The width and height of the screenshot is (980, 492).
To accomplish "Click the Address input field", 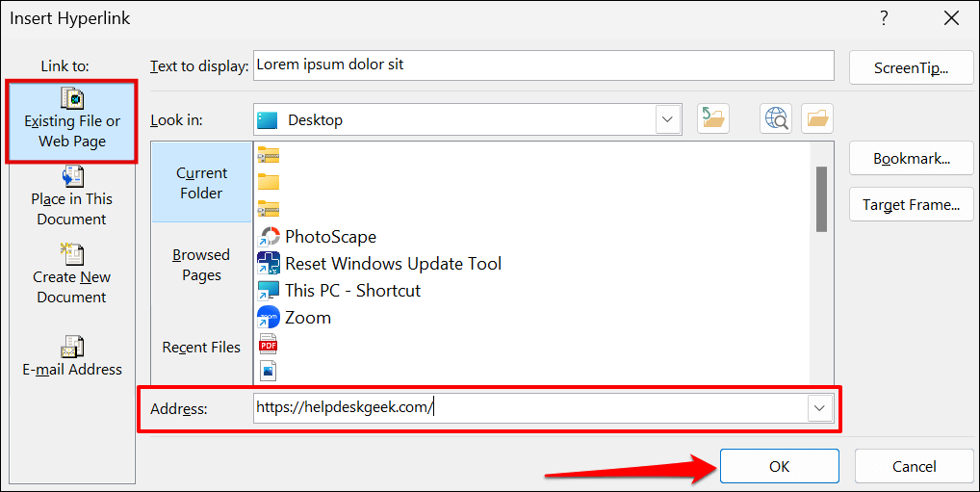I will click(x=530, y=408).
